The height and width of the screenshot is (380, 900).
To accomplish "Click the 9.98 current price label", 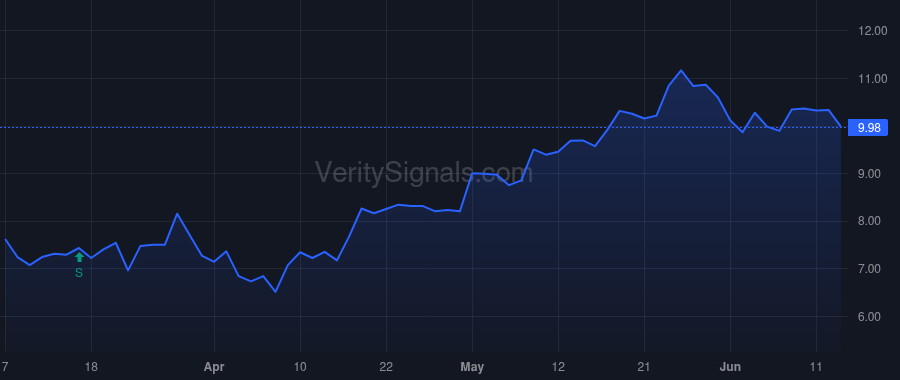I will point(869,127).
